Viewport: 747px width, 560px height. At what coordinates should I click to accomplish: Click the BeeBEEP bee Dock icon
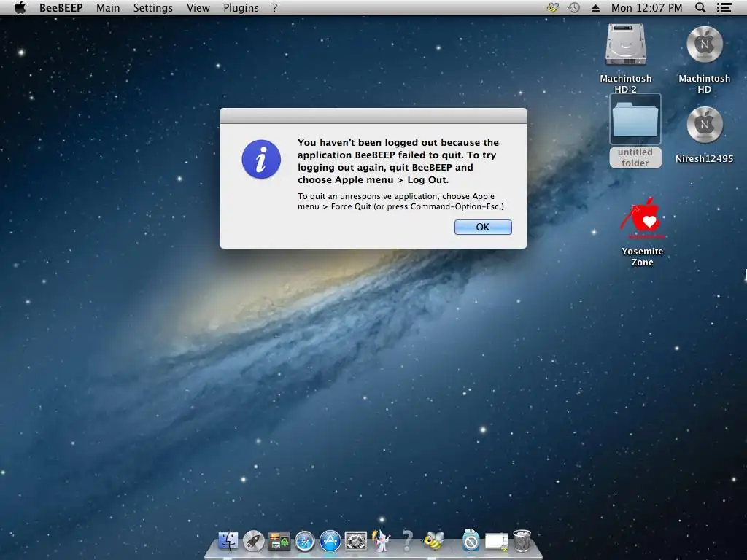433,540
